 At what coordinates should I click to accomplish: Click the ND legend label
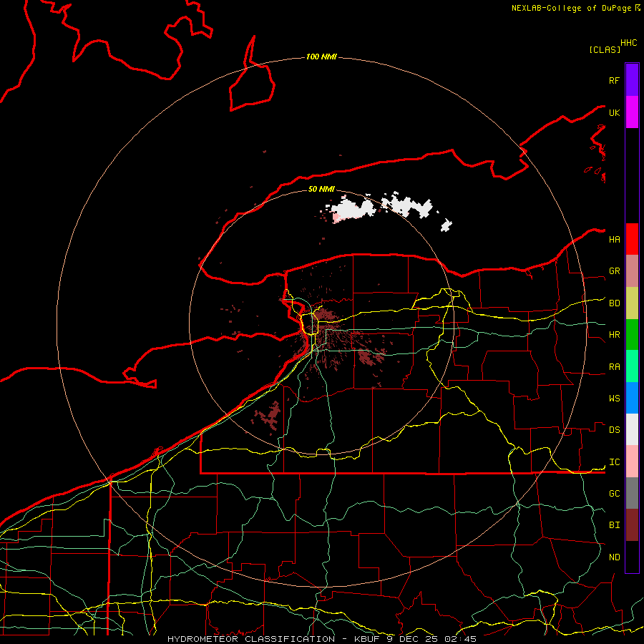click(x=614, y=557)
